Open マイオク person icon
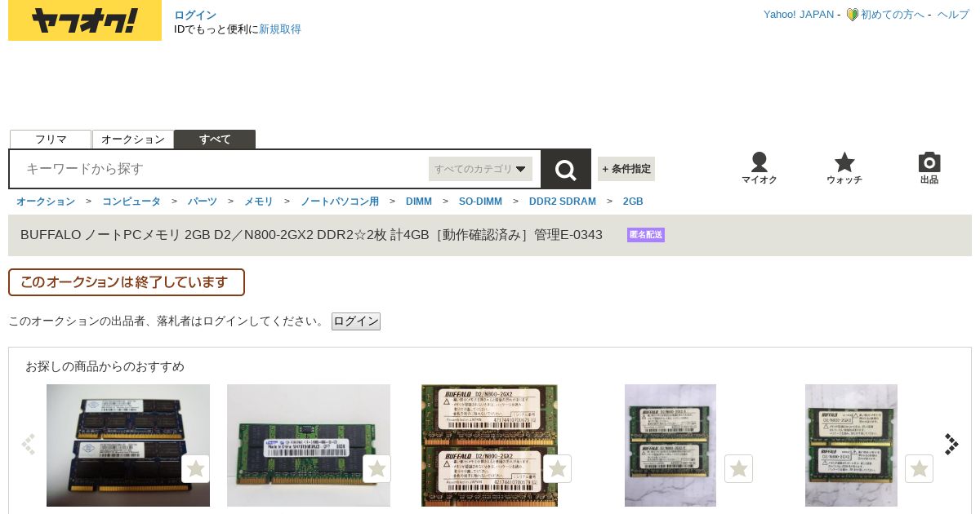The height and width of the screenshot is (514, 980). (759, 168)
